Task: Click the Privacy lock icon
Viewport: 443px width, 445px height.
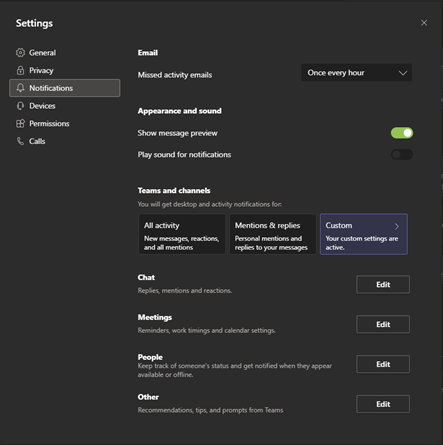Action: (20, 70)
